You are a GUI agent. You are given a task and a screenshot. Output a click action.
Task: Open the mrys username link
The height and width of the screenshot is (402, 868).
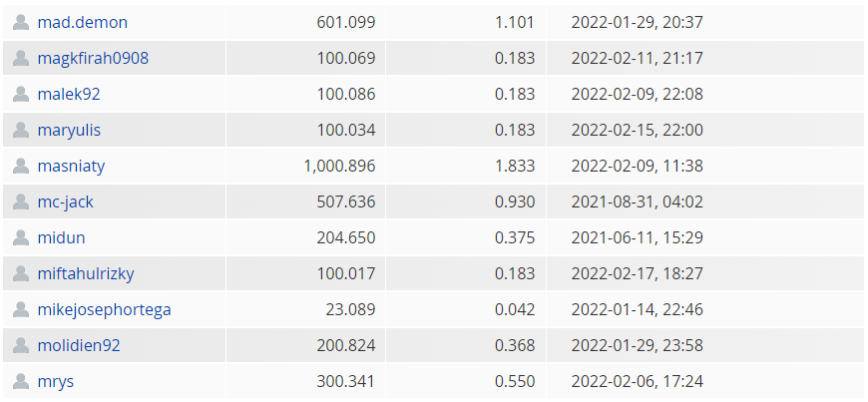pyautogui.click(x=55, y=381)
